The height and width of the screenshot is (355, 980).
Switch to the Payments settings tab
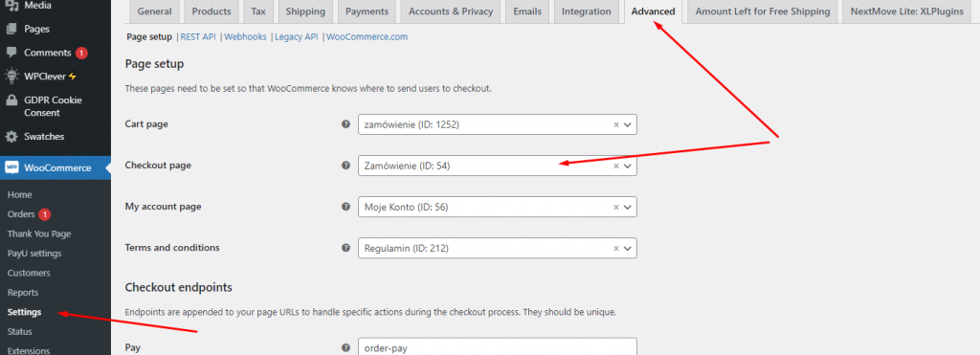click(367, 11)
